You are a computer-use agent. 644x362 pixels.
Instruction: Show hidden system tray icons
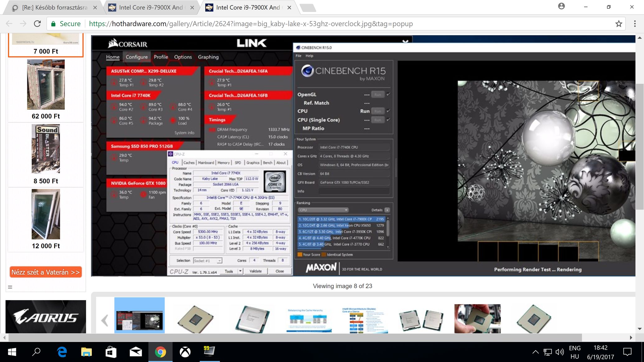pos(535,352)
